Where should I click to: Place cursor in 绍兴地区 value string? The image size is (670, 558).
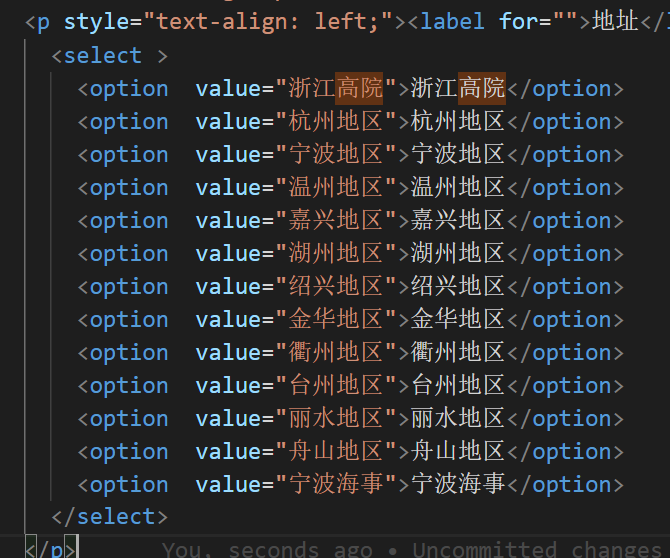pyautogui.click(x=336, y=287)
